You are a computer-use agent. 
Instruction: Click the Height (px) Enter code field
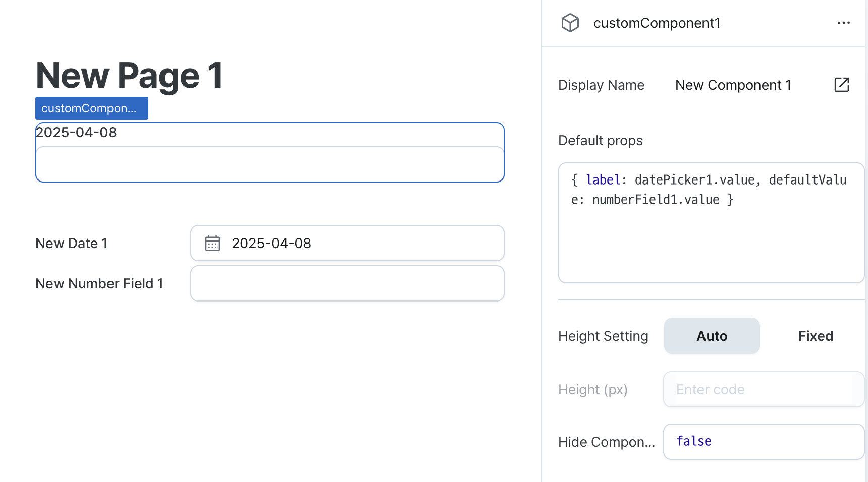pyautogui.click(x=764, y=389)
